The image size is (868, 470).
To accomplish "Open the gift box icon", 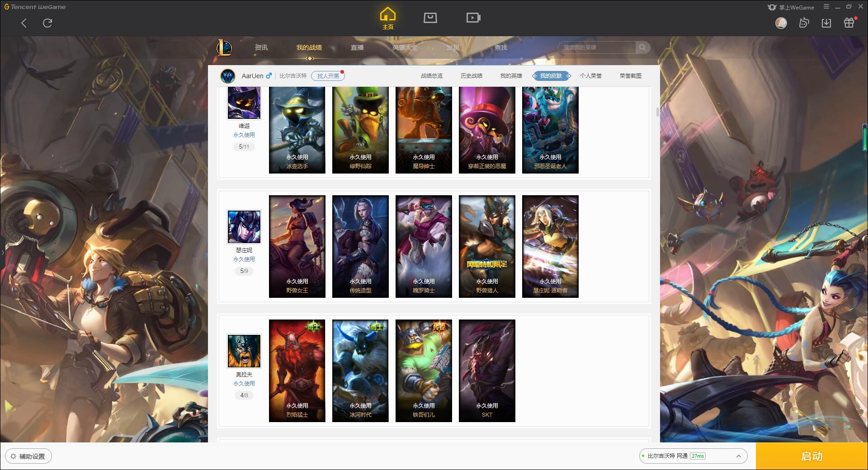I will pyautogui.click(x=849, y=23).
